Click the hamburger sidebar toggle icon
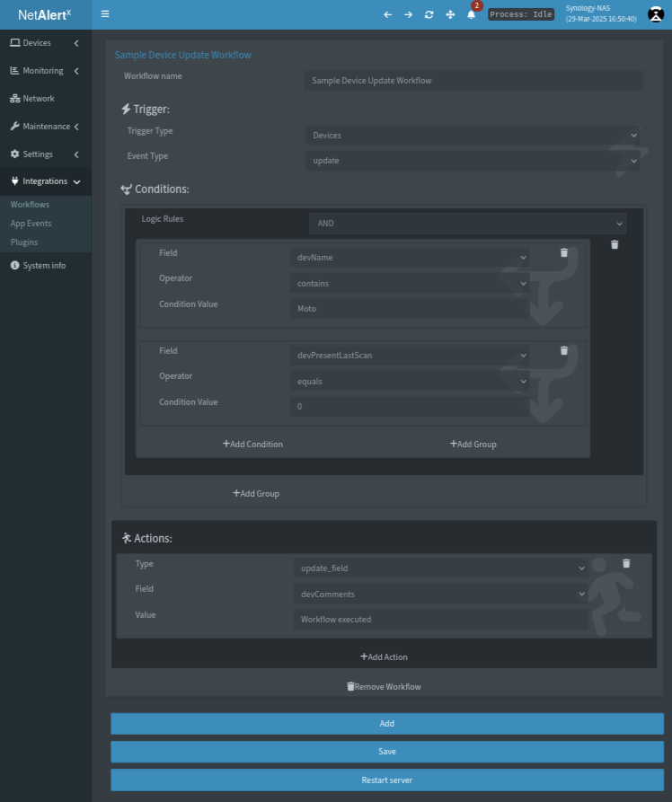672x802 pixels. click(x=105, y=14)
